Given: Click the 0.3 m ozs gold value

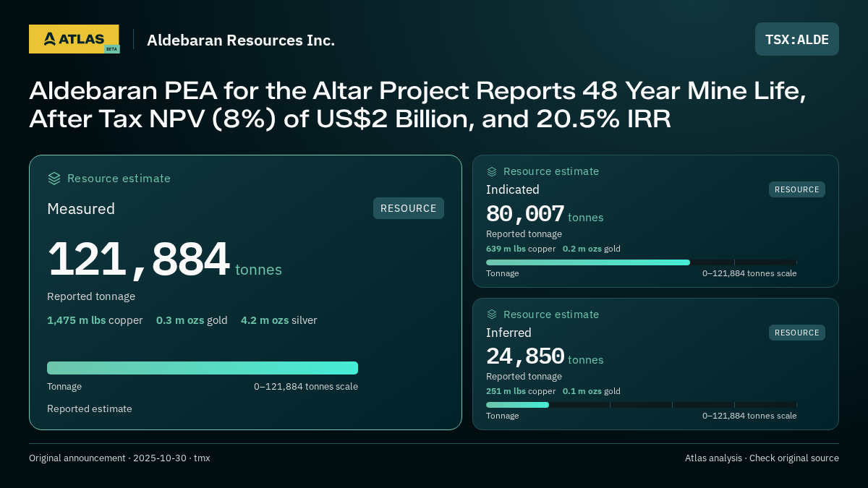Looking at the screenshot, I should point(192,320).
